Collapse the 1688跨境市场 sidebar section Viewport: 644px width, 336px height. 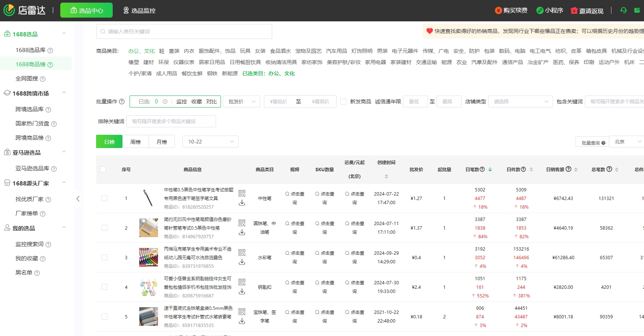[x=64, y=93]
